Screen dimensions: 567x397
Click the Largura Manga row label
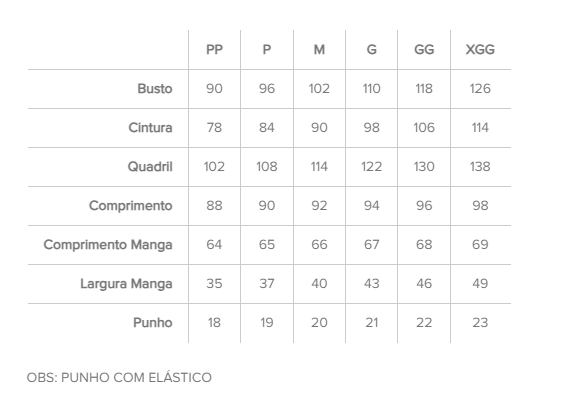click(126, 284)
